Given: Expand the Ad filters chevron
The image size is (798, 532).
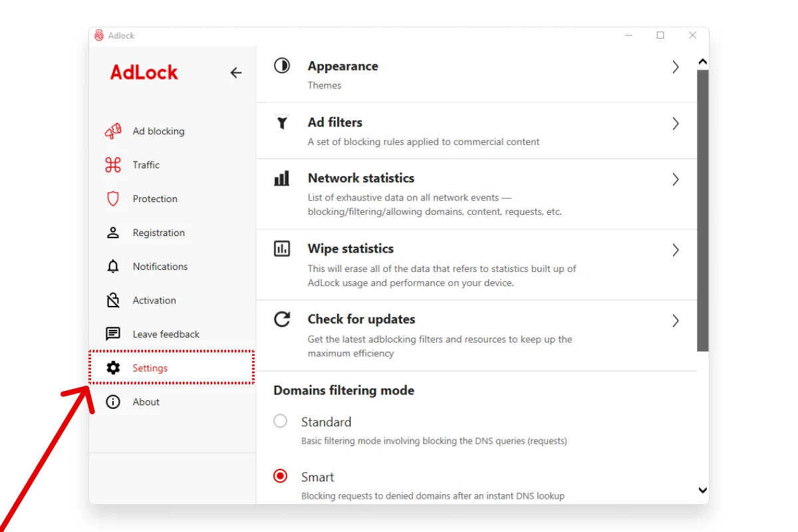Looking at the screenshot, I should [x=676, y=123].
